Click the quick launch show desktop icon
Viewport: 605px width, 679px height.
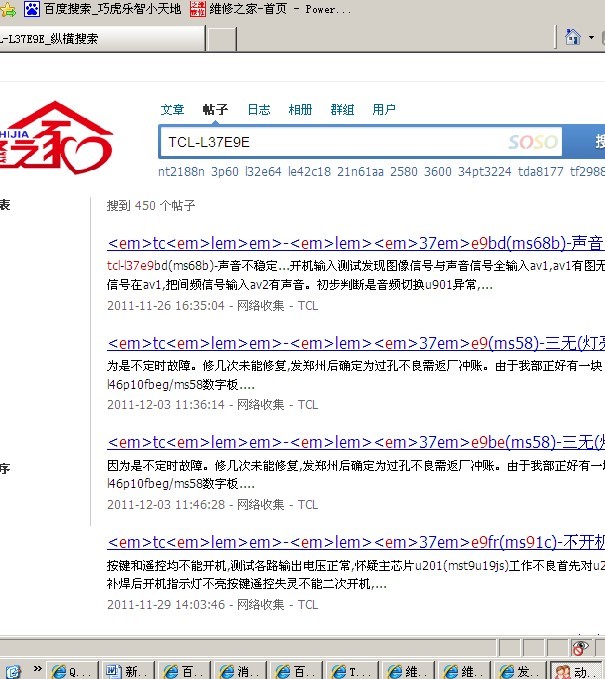13,672
